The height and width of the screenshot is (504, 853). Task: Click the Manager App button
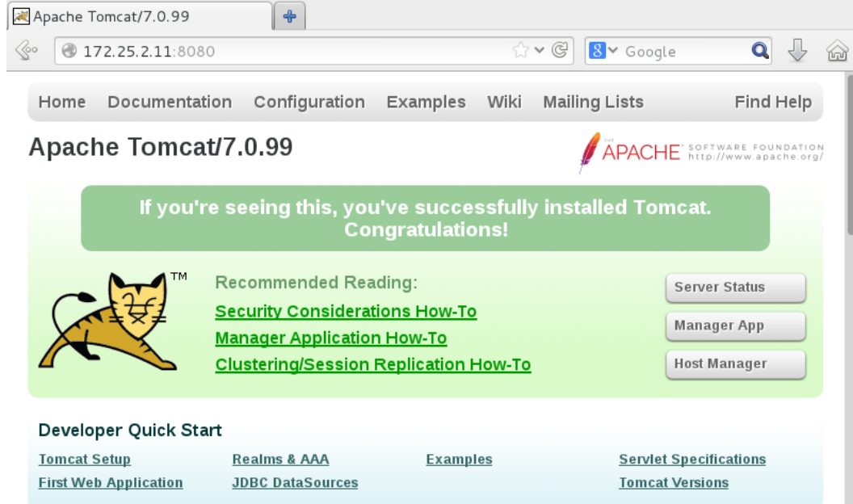click(x=736, y=325)
